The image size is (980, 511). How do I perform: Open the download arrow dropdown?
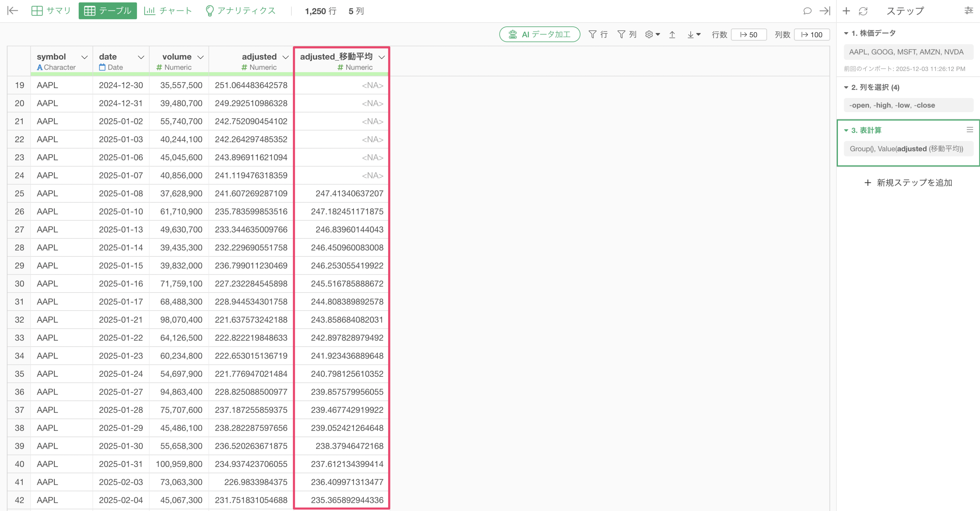(693, 35)
